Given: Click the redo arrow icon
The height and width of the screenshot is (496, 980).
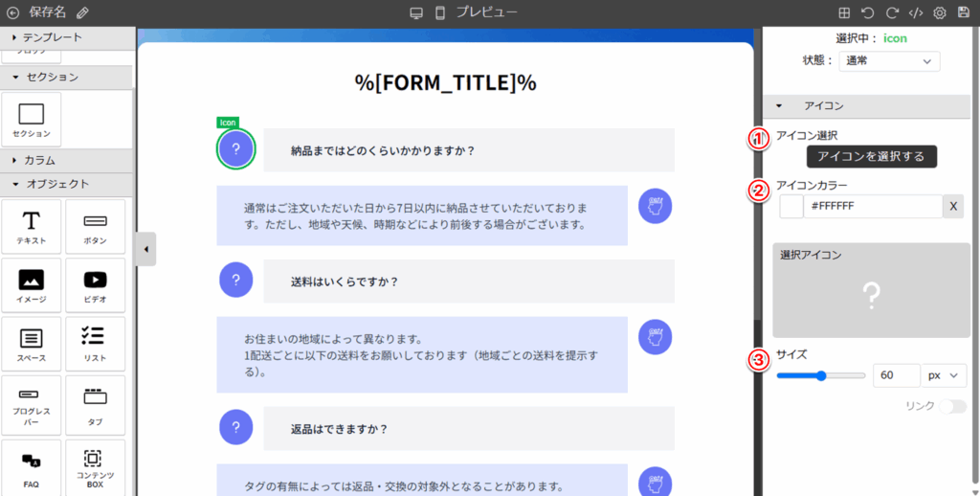Looking at the screenshot, I should 892,13.
